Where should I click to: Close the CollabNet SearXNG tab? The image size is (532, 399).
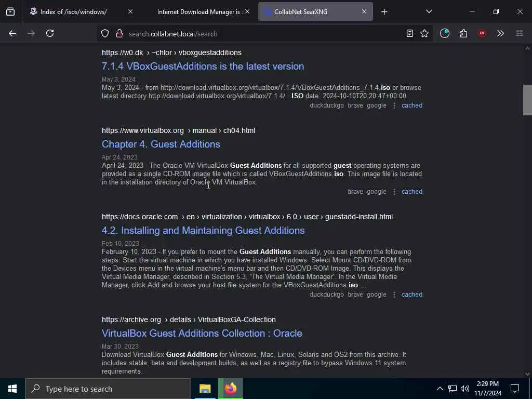364,11
